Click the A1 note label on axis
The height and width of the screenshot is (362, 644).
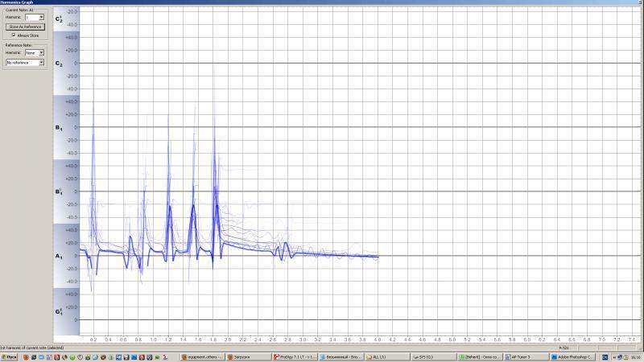point(59,256)
